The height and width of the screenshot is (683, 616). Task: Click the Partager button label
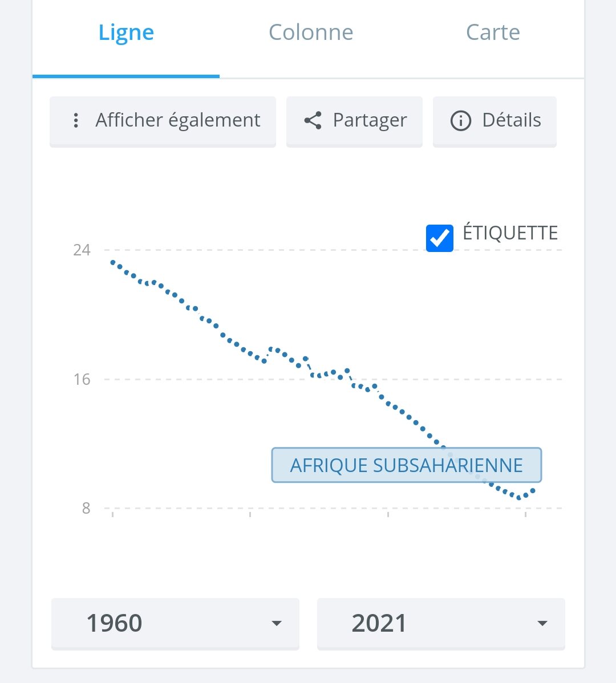[x=370, y=120]
